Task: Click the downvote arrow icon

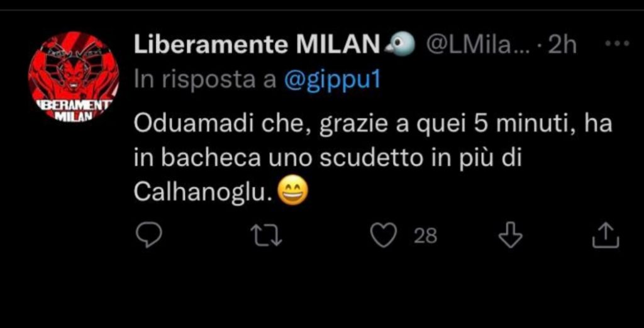Action: tap(510, 236)
